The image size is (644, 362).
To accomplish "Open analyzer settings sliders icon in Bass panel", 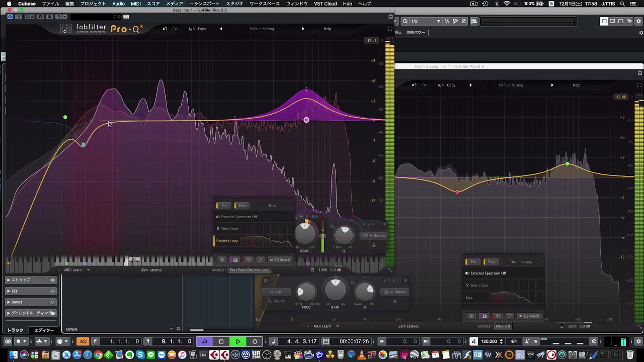I will click(x=260, y=260).
